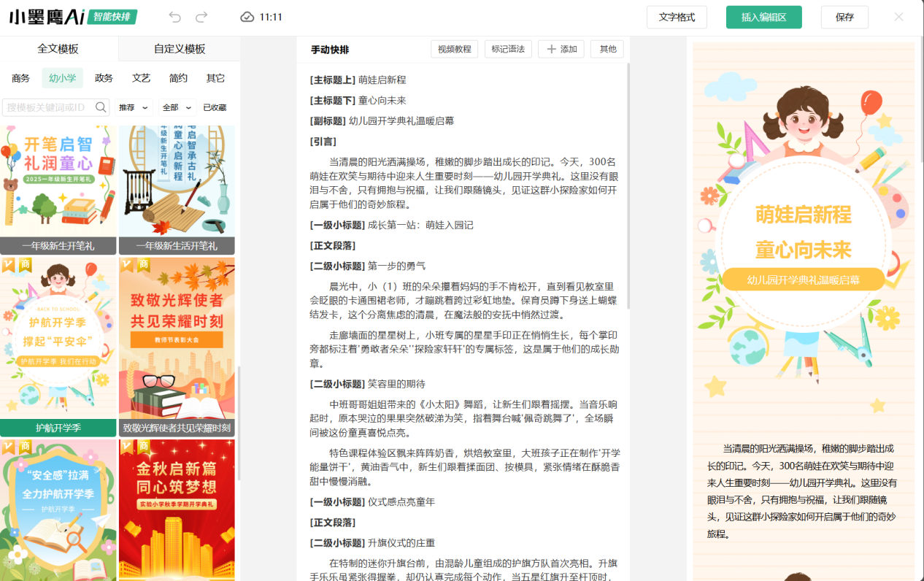Click the 插入编辑区 button

763,17
